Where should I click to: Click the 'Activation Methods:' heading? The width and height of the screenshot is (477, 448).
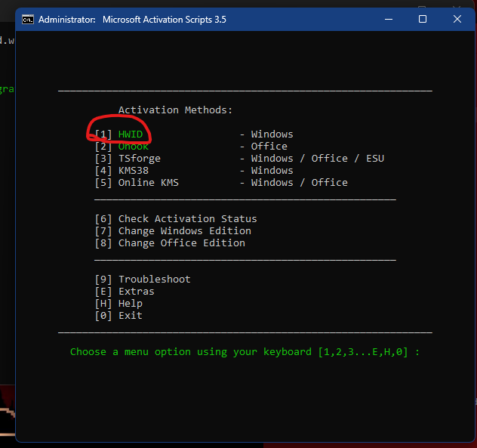175,110
